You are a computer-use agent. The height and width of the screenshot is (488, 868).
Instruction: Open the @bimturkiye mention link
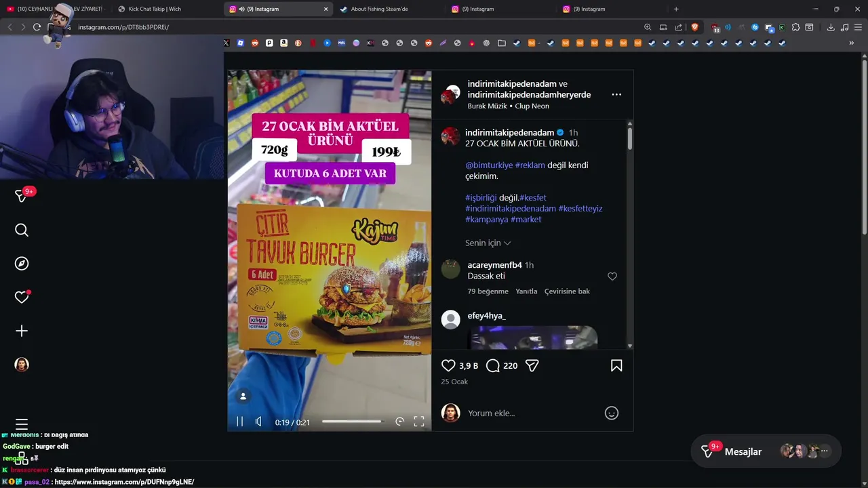489,165
